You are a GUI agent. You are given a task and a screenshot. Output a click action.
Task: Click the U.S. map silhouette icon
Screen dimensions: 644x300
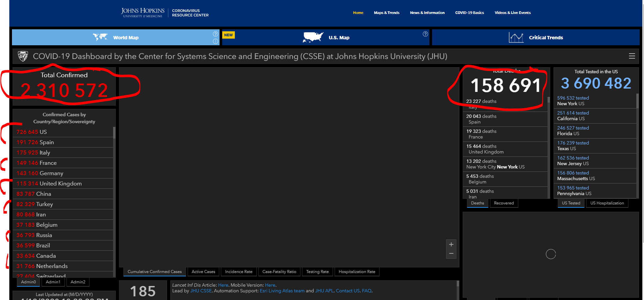[x=313, y=37]
